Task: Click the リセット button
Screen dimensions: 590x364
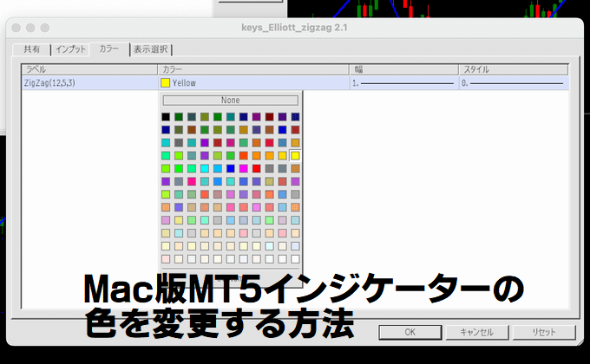Action: click(544, 332)
